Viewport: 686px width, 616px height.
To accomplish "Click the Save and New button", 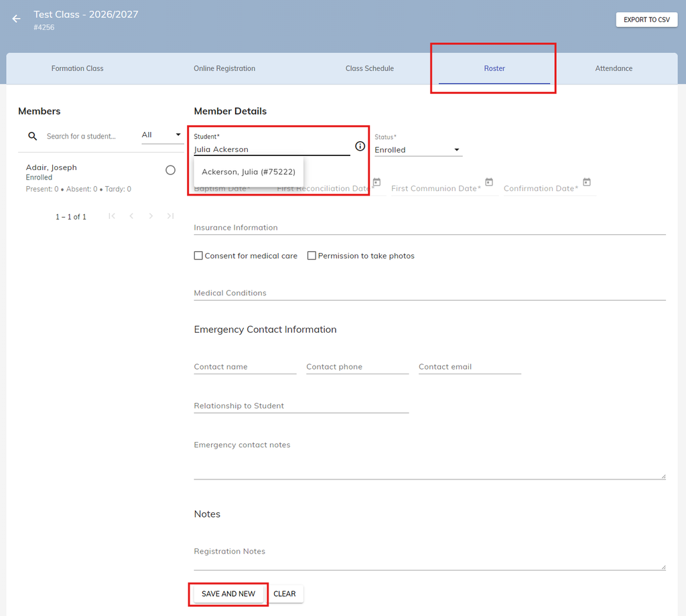I will (228, 594).
